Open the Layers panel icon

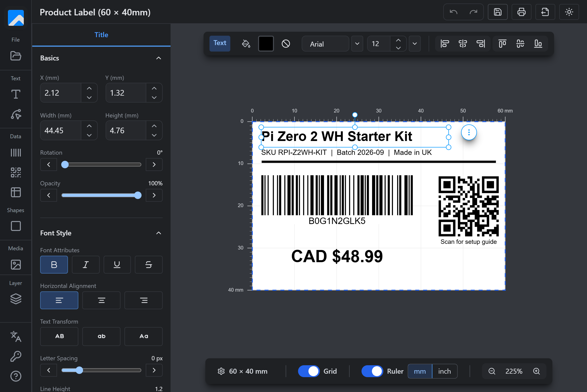[x=16, y=299]
